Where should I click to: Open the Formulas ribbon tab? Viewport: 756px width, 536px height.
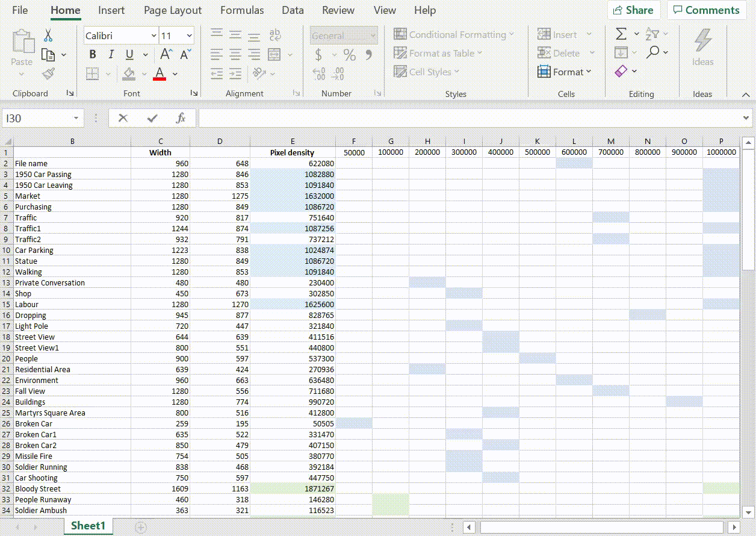pyautogui.click(x=242, y=10)
